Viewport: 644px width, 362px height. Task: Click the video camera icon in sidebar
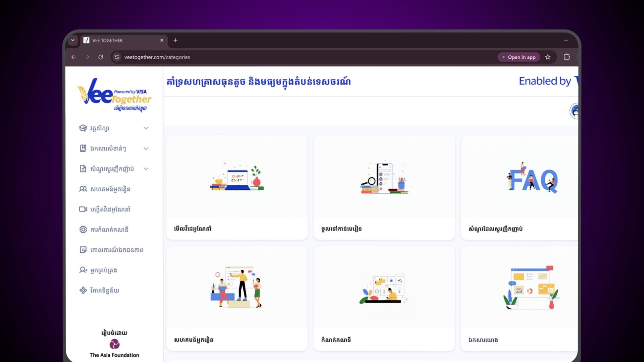pos(83,209)
